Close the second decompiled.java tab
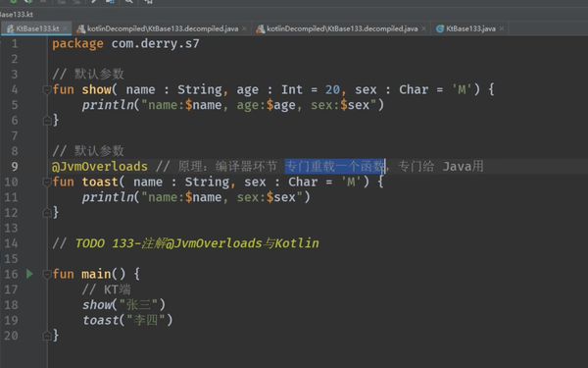The width and height of the screenshot is (588, 368). [423, 28]
